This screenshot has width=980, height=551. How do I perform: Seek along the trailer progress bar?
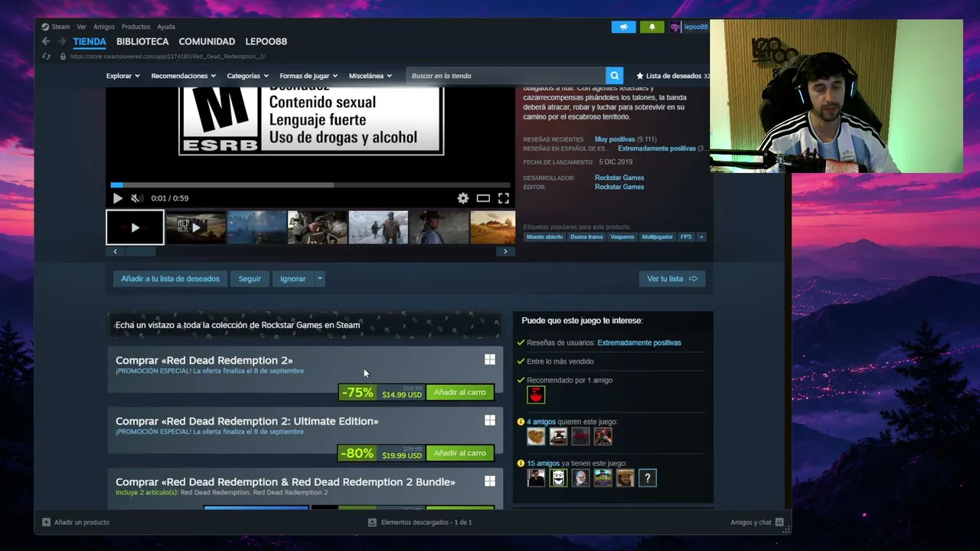[x=310, y=184]
